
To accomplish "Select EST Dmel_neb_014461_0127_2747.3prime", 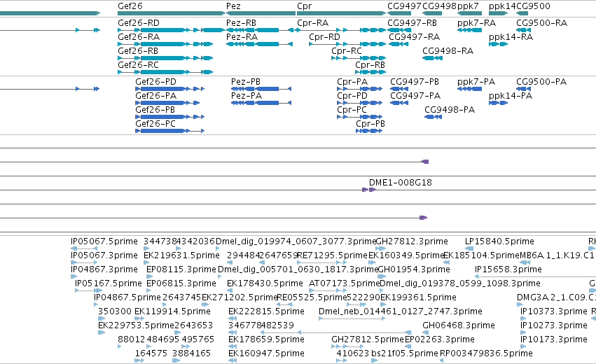I will tap(352, 318).
